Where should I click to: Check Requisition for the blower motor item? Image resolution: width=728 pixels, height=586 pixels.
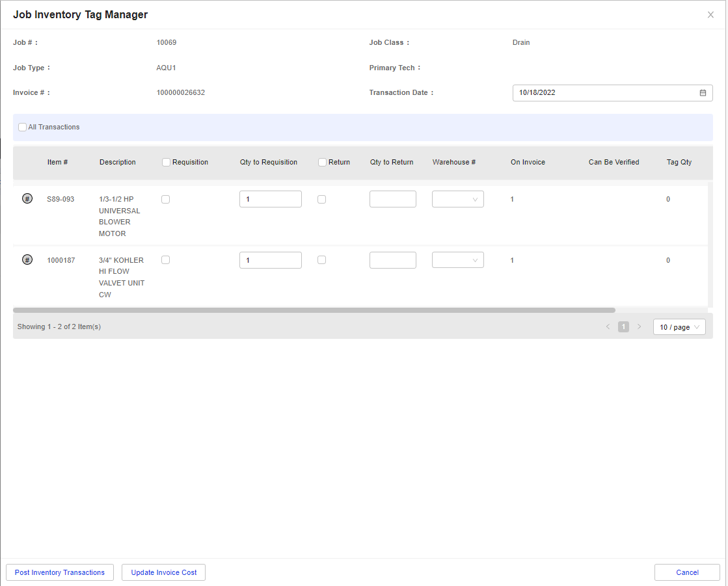165,198
